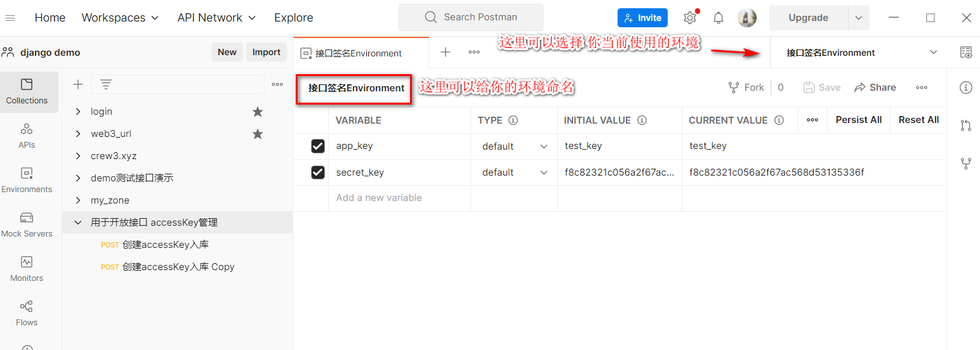Expand the crew3.xyz collection
This screenshot has height=350, width=980.
coord(78,156)
